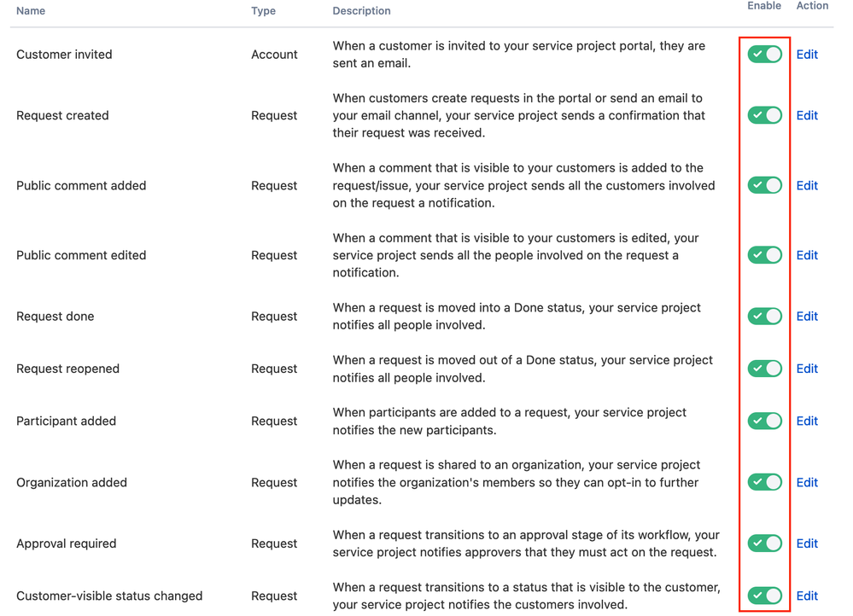This screenshot has width=853, height=616.
Task: Click the Type column header
Action: (263, 11)
